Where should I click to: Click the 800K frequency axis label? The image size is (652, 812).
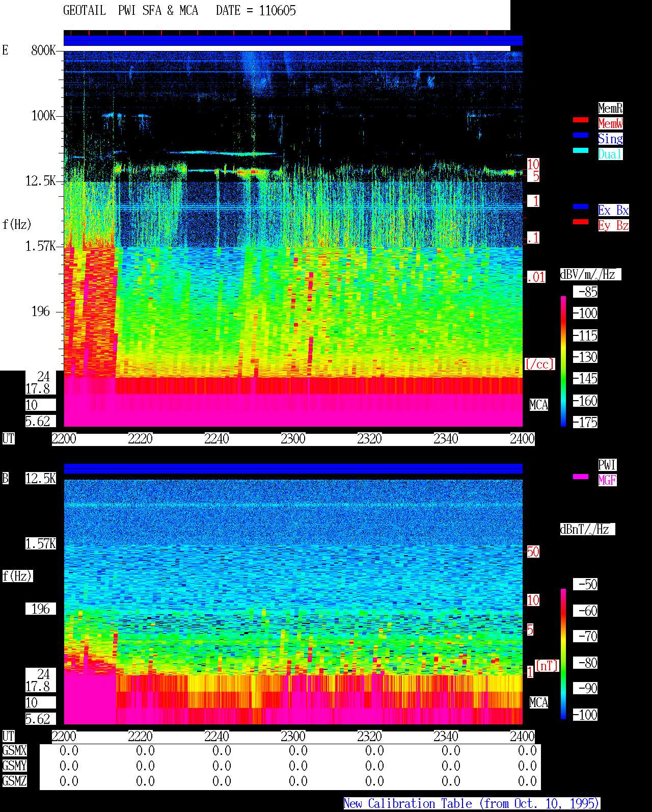coord(43,50)
